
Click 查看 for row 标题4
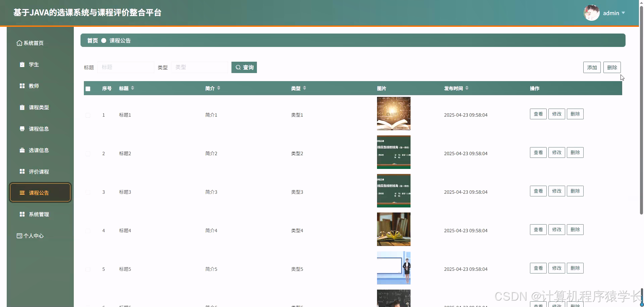[538, 230]
